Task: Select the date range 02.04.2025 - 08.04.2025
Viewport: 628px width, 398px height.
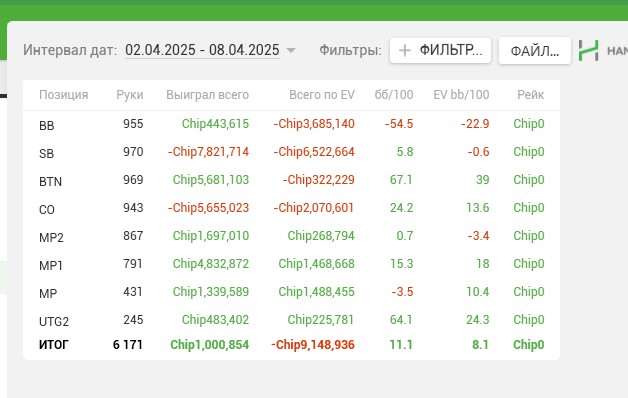Action: point(202,50)
